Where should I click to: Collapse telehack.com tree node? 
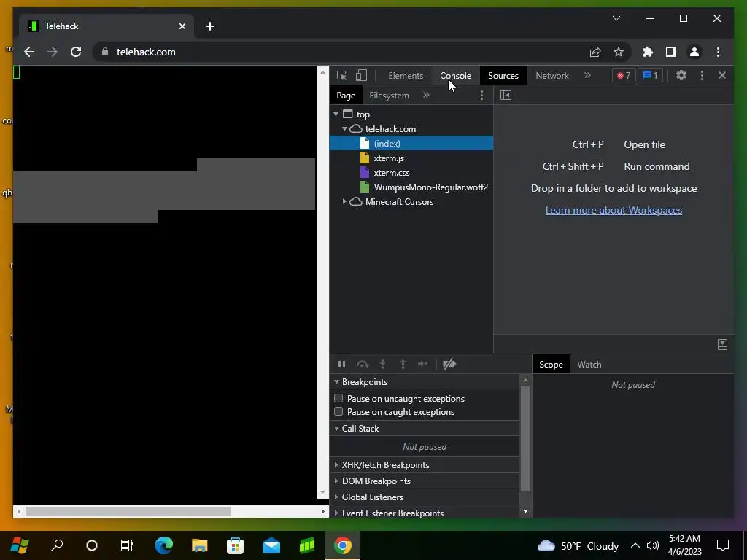(344, 129)
